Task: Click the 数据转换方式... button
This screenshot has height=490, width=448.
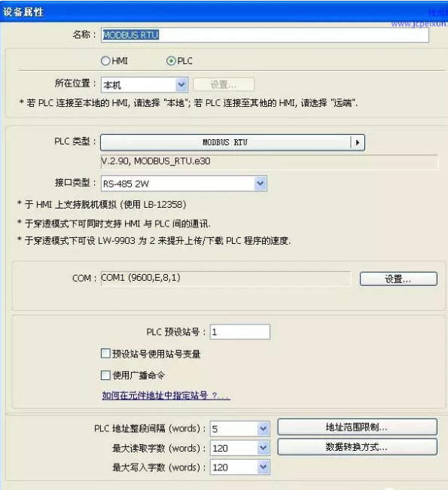Action: [x=357, y=447]
